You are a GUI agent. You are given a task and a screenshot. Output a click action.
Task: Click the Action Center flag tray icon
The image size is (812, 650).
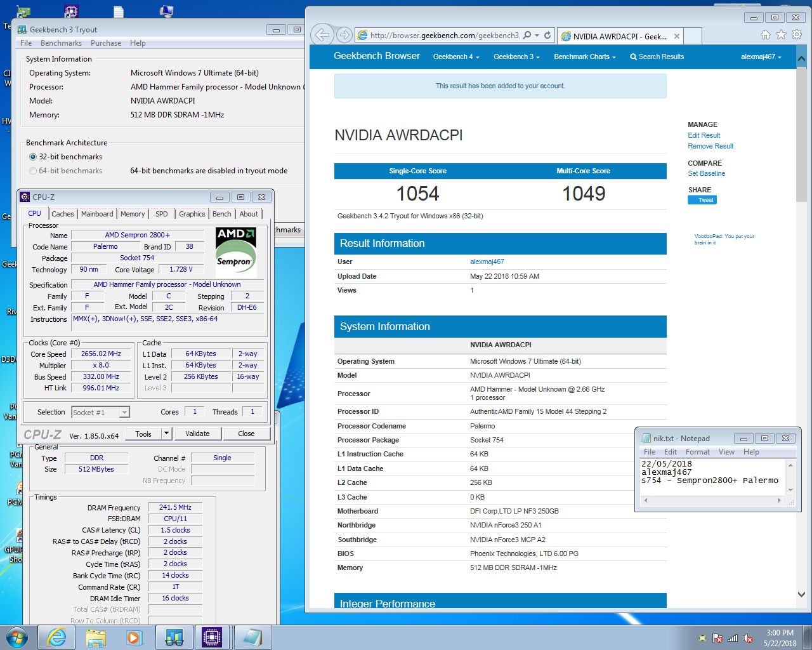[717, 638]
